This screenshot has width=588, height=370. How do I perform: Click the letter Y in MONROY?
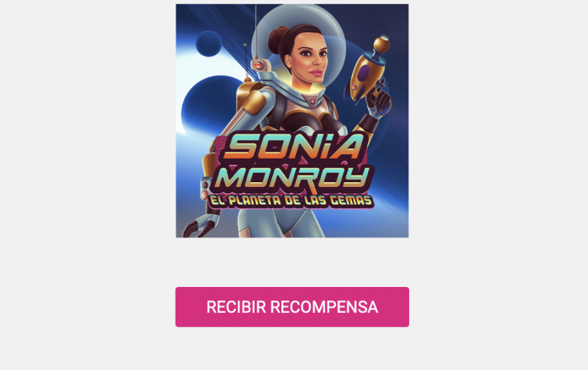coord(357,177)
